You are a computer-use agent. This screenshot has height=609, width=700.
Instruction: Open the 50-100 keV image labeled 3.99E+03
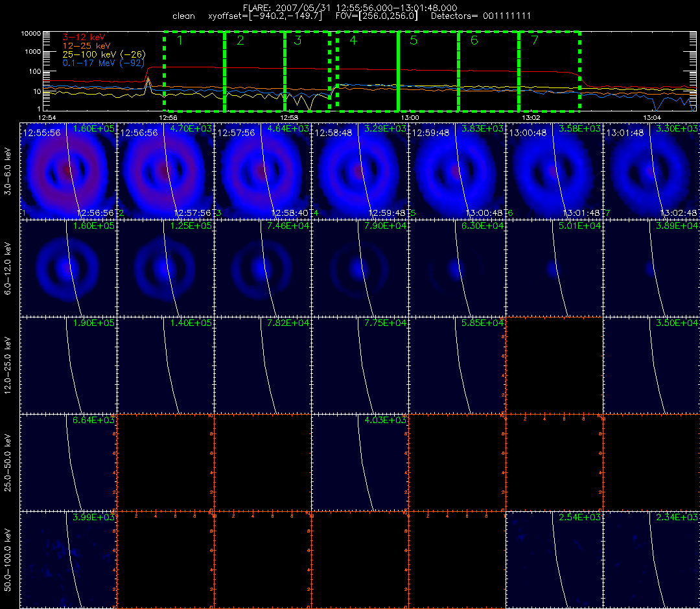click(x=68, y=560)
